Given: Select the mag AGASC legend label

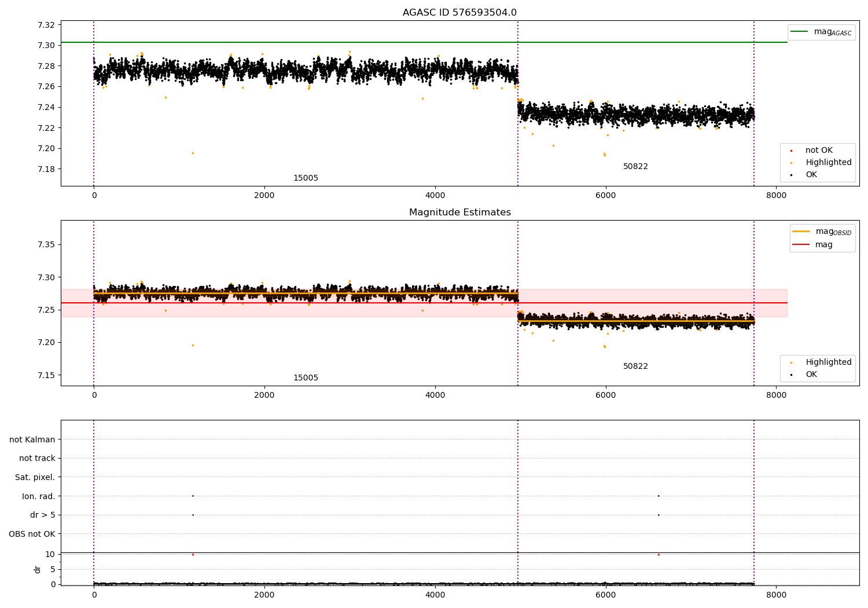Looking at the screenshot, I should coord(833,32).
